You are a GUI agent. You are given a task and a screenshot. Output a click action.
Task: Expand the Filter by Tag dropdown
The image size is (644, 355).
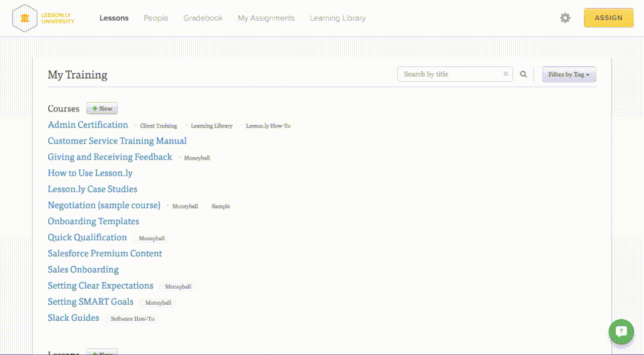click(x=569, y=74)
